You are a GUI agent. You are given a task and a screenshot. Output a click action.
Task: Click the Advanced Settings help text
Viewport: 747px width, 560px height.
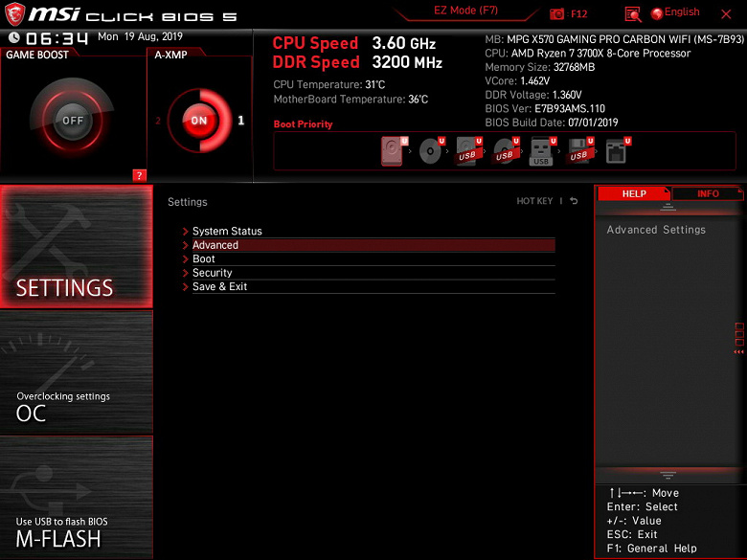pos(656,230)
